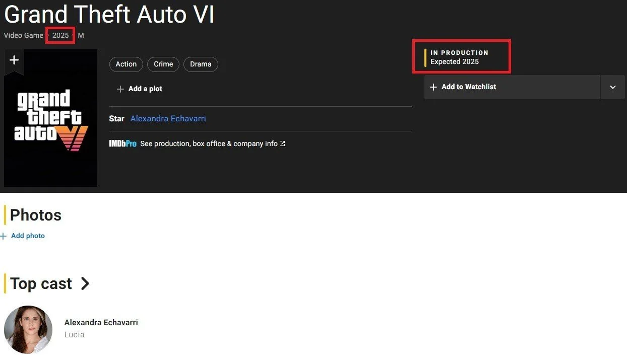Click the plus icon on Add to Watchlist
This screenshot has width=627, height=364.
click(x=433, y=87)
